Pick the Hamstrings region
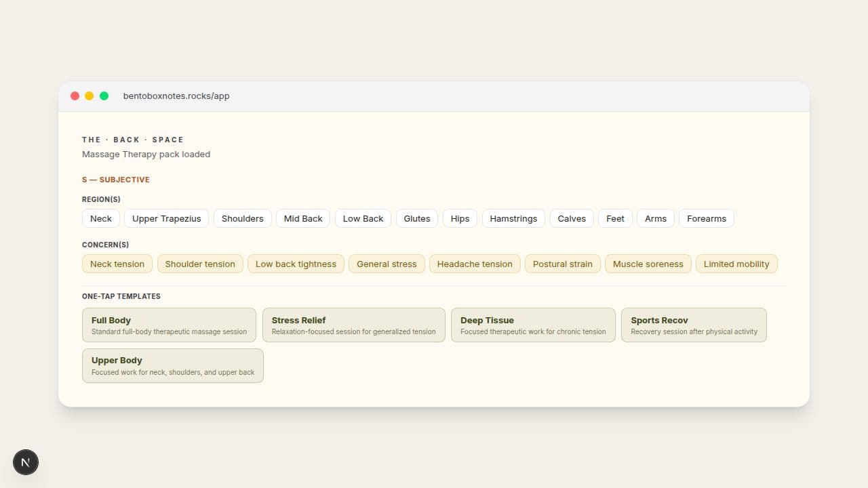 click(x=513, y=218)
